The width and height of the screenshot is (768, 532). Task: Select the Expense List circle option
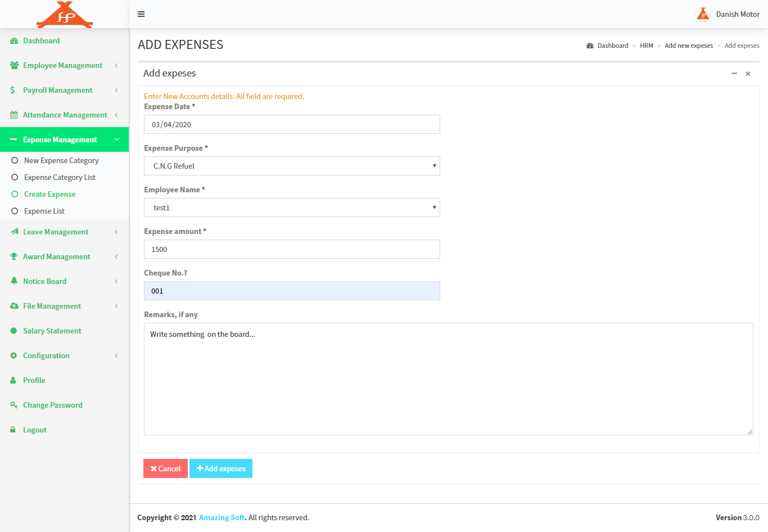click(x=15, y=211)
